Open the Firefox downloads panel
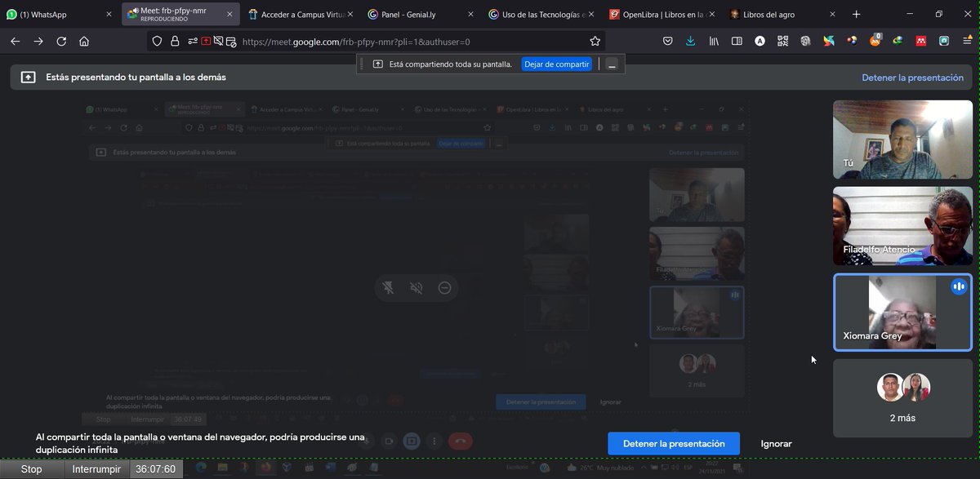This screenshot has height=479, width=980. (690, 41)
